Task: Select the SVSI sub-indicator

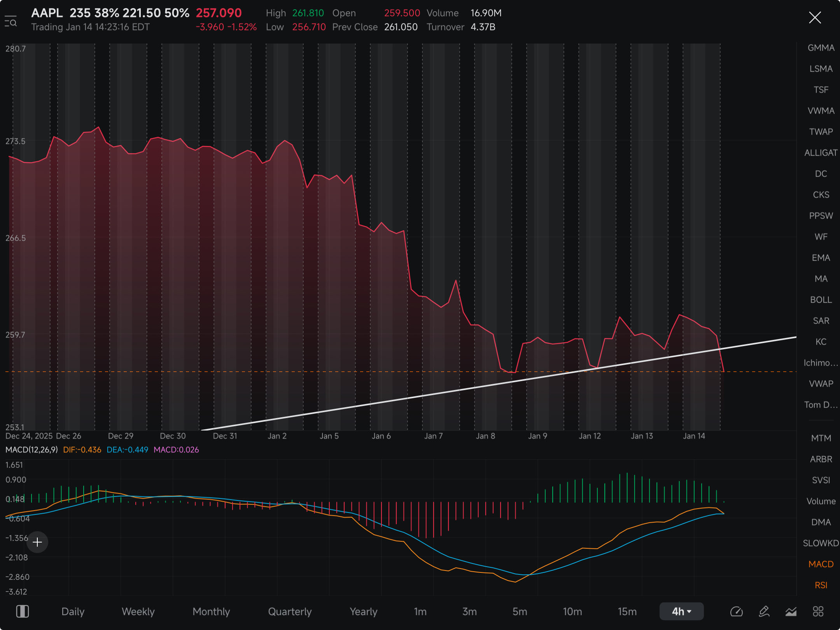Action: (821, 480)
